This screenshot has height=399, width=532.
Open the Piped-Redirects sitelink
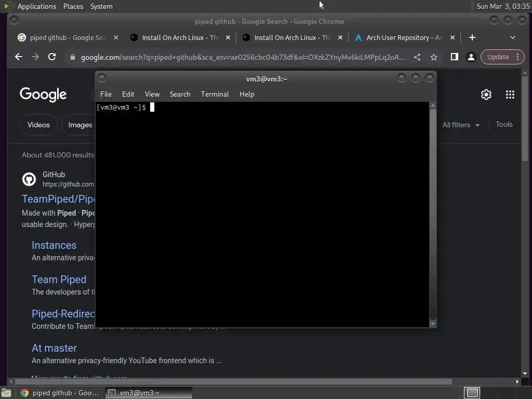click(63, 314)
